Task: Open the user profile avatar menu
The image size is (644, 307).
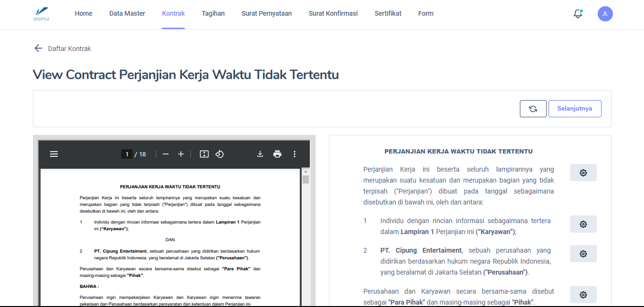Action: point(605,14)
